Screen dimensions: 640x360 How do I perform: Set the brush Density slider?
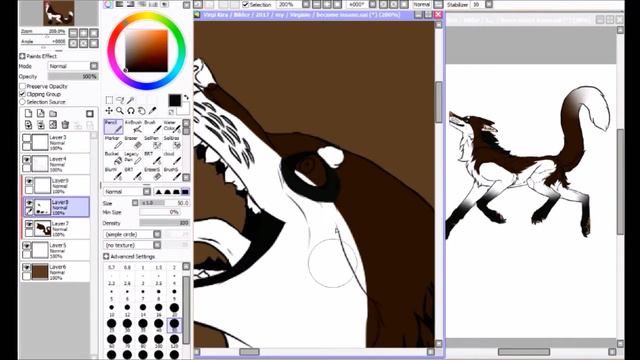164,223
